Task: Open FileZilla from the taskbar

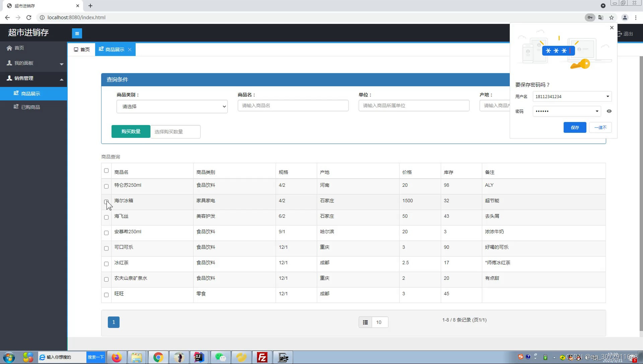Action: [x=262, y=357]
